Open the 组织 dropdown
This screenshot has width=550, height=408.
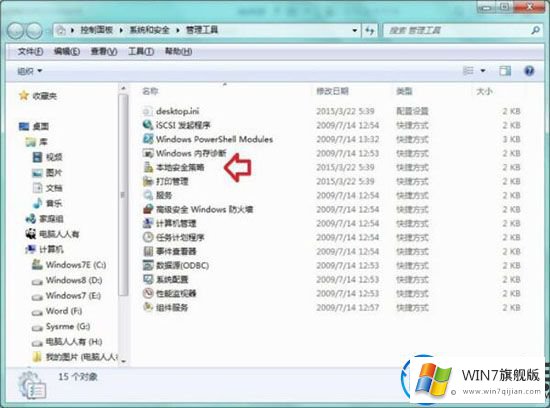[30, 71]
